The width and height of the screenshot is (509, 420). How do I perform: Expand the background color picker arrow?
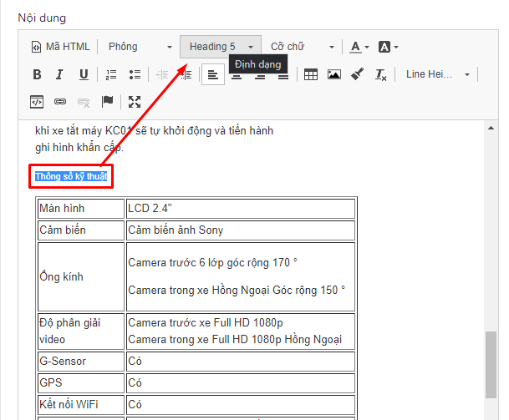[x=396, y=47]
